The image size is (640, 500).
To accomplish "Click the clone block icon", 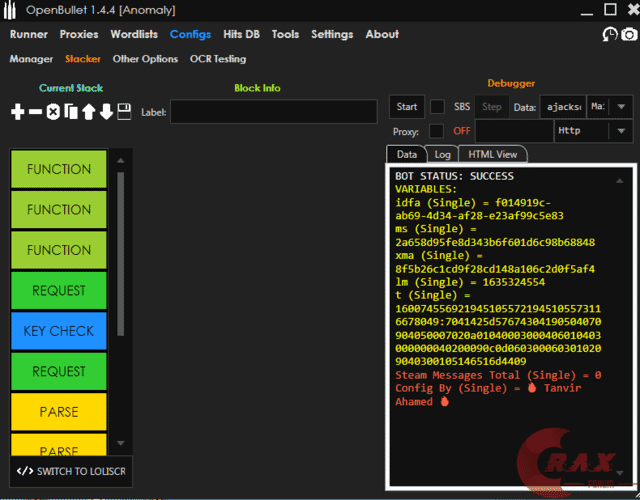I will [71, 112].
